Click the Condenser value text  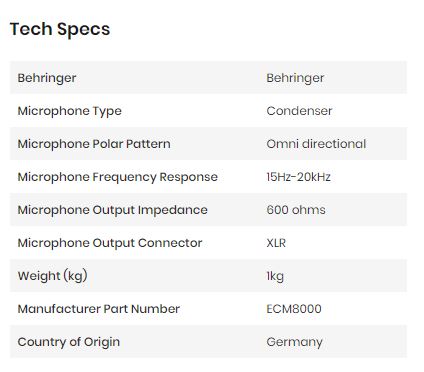(299, 111)
